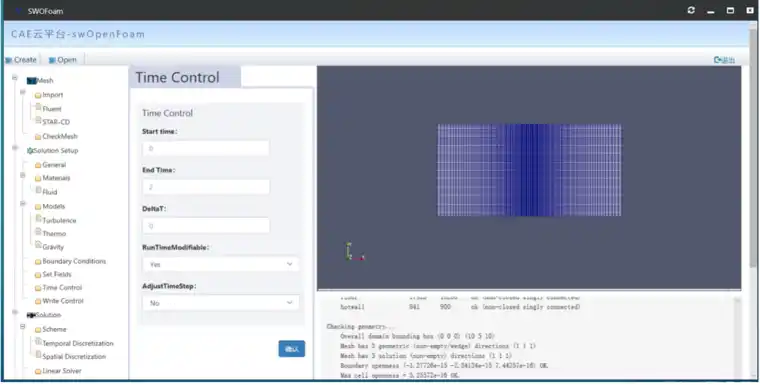Image resolution: width=760 pixels, height=385 pixels.
Task: Click the Write Control folder icon
Action: [x=38, y=302]
